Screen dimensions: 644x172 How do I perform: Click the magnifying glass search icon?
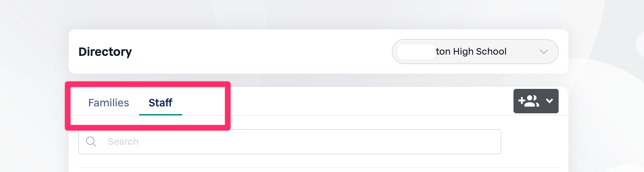pos(91,142)
